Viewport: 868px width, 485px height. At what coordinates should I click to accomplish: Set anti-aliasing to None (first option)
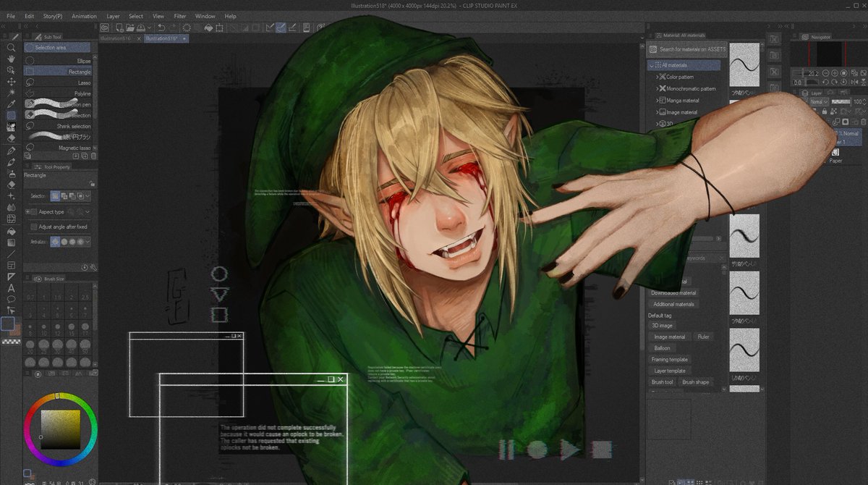coord(55,242)
